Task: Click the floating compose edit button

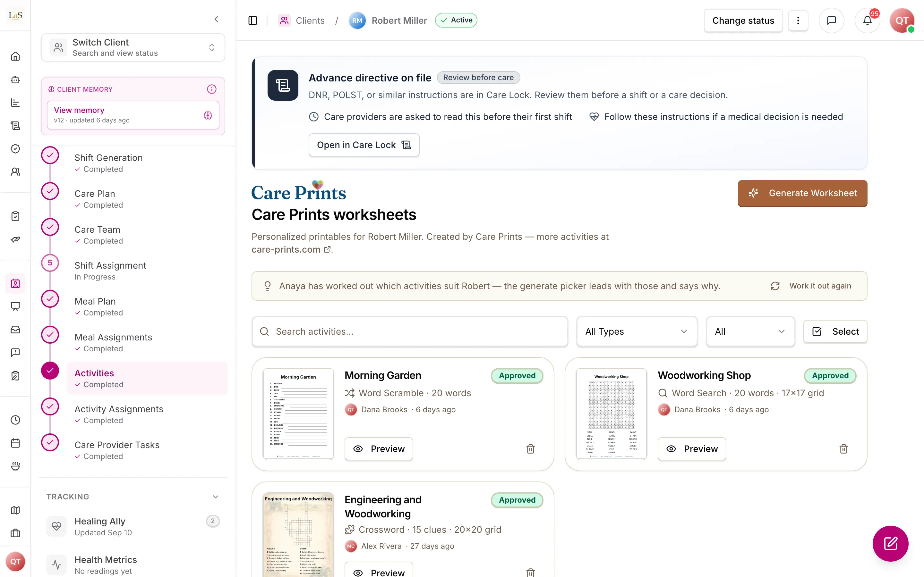Action: pos(890,543)
